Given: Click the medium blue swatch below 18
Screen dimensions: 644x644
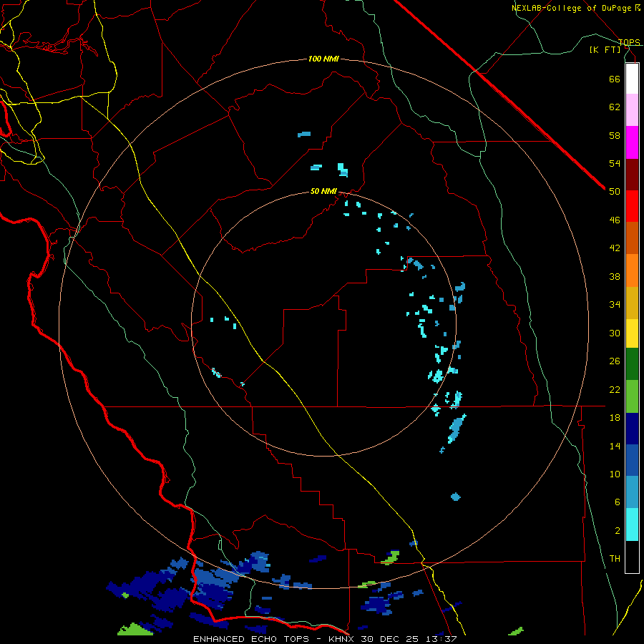Looking at the screenshot, I should pyautogui.click(x=632, y=460).
